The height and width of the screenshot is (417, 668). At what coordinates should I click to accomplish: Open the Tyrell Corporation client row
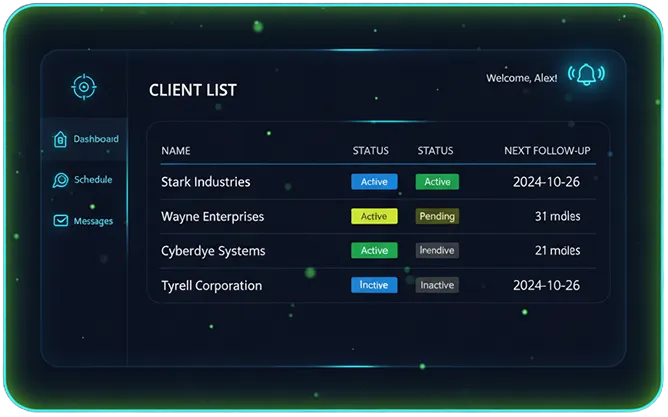pyautogui.click(x=211, y=285)
